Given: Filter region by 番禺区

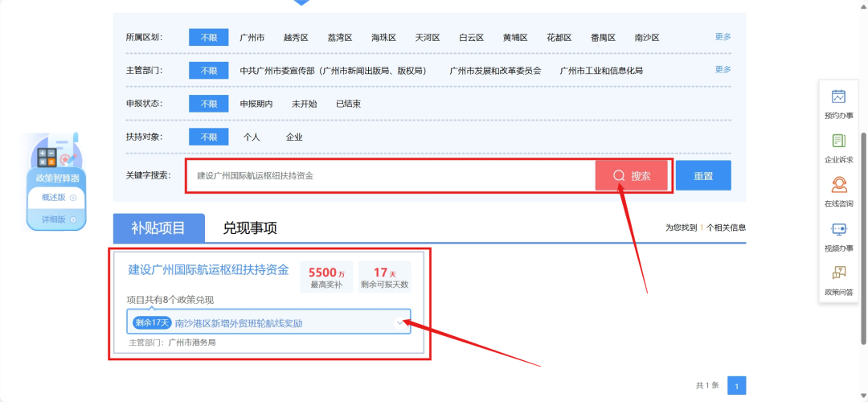Looking at the screenshot, I should [603, 38].
